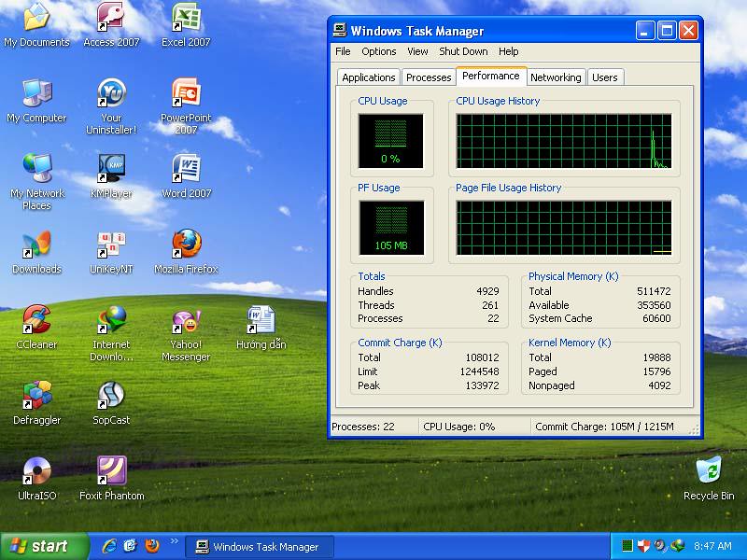The image size is (747, 560).
Task: Select the SopCast desktop shortcut
Action: [x=111, y=403]
